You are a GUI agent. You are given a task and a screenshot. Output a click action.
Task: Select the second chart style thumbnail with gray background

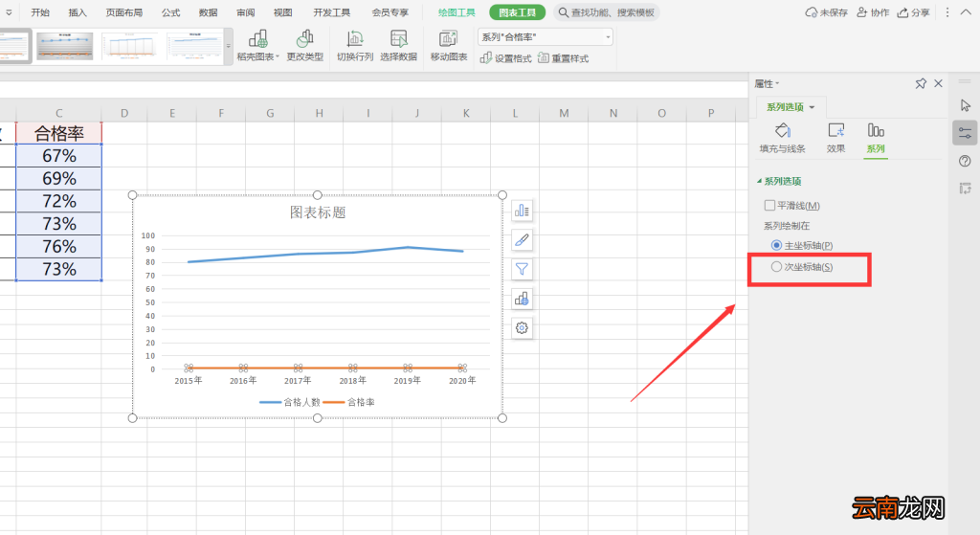click(x=65, y=46)
